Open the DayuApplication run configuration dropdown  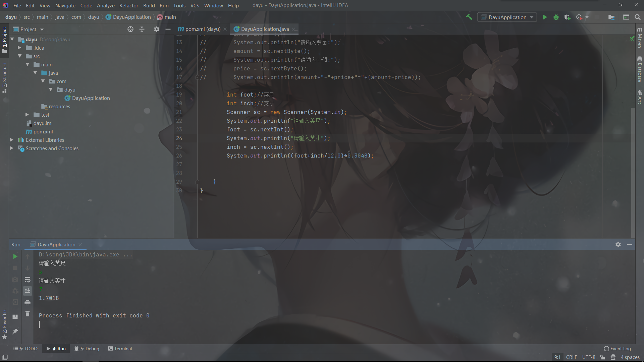(x=507, y=17)
